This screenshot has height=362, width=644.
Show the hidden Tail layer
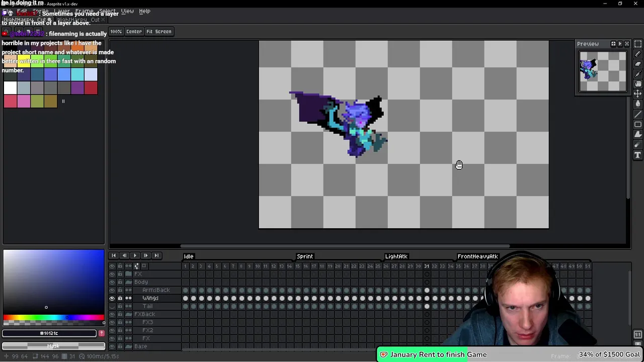[x=112, y=306]
